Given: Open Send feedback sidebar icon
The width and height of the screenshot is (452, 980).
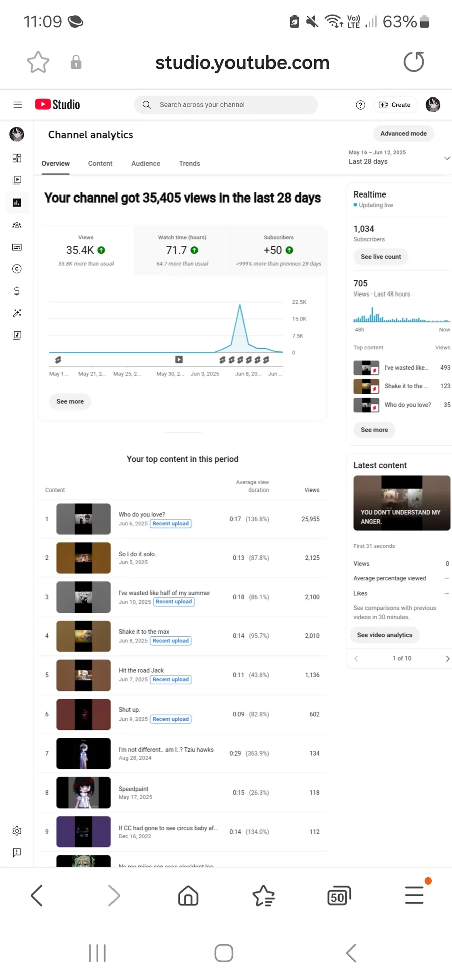Looking at the screenshot, I should pyautogui.click(x=17, y=853).
